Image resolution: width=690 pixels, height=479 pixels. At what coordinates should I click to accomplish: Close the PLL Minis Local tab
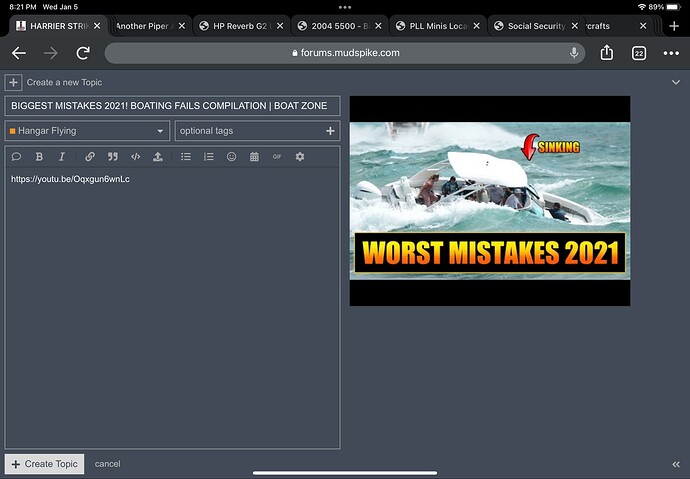pyautogui.click(x=476, y=26)
